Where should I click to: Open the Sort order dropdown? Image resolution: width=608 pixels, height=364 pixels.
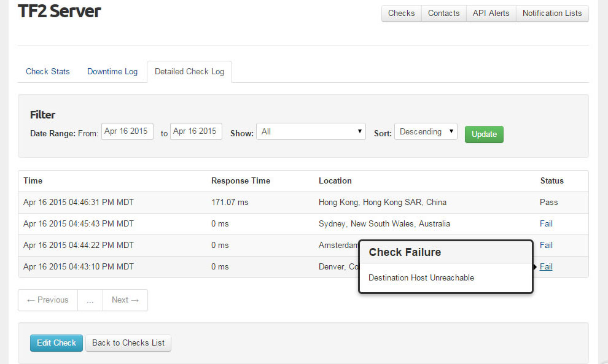tap(426, 131)
